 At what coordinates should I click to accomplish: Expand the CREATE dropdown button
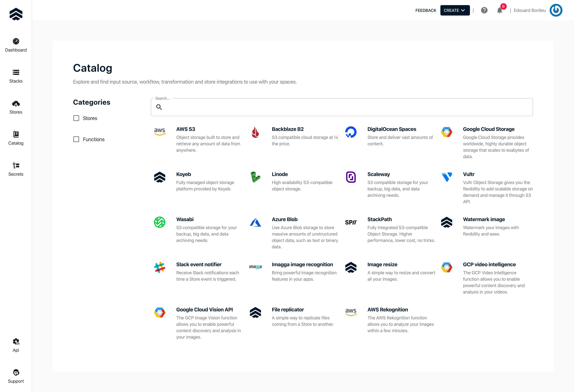pyautogui.click(x=455, y=10)
